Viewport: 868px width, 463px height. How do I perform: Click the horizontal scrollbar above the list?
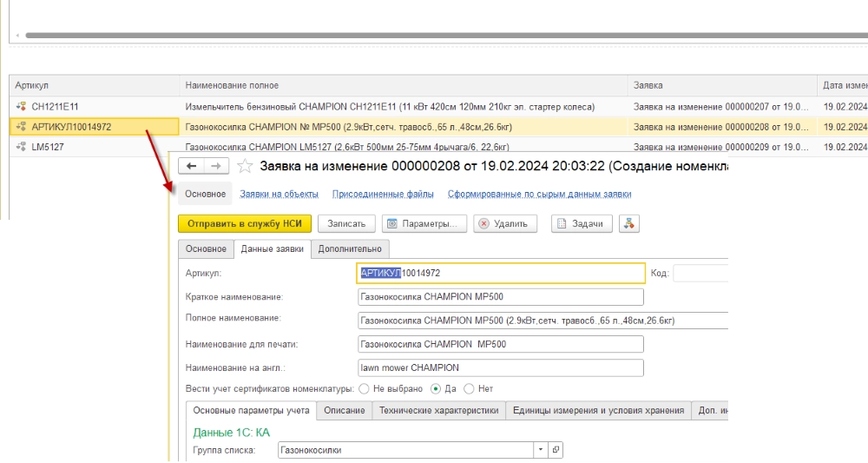pyautogui.click(x=446, y=36)
